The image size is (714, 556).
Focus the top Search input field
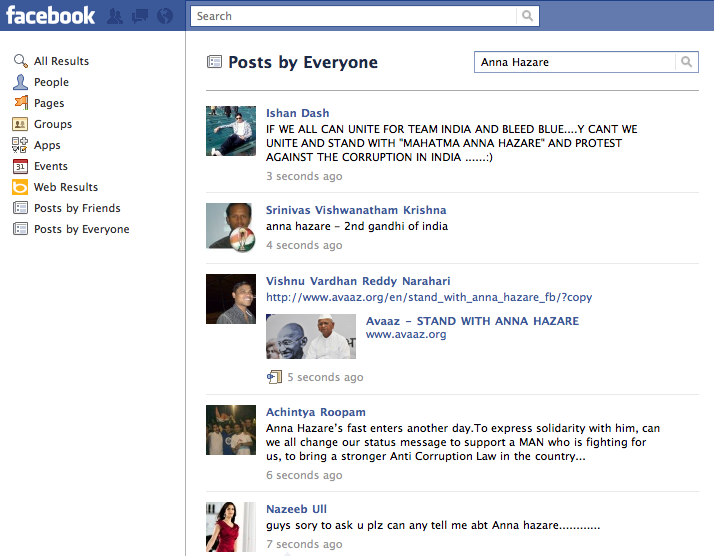[x=353, y=16]
